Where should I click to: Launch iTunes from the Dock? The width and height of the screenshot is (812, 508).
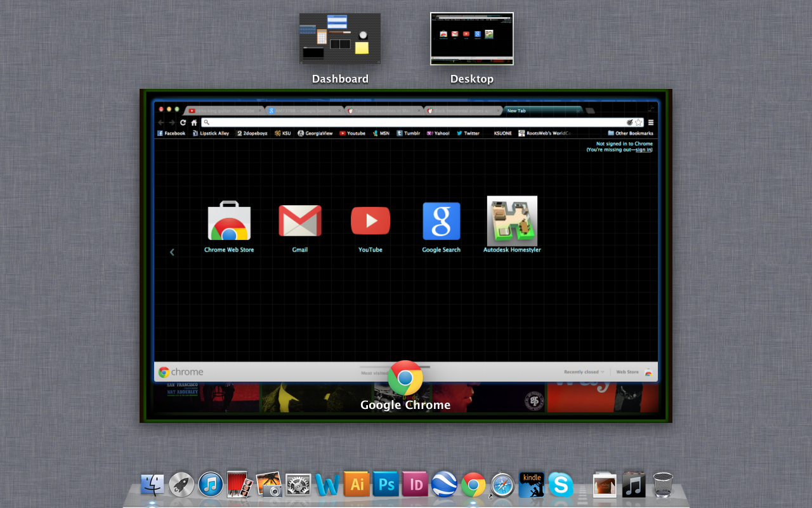coord(211,485)
